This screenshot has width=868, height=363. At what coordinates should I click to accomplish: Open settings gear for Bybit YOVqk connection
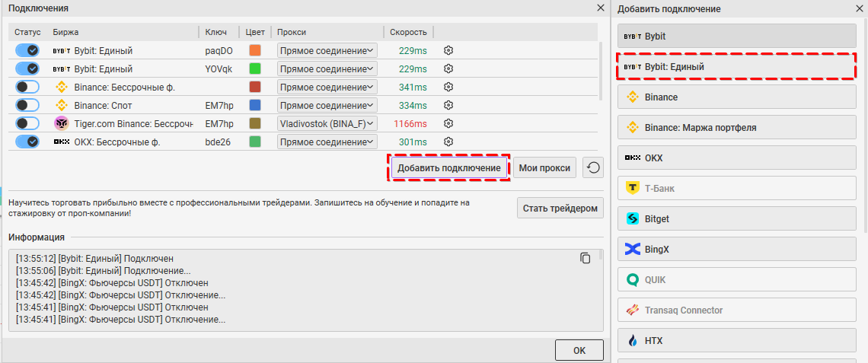point(448,68)
